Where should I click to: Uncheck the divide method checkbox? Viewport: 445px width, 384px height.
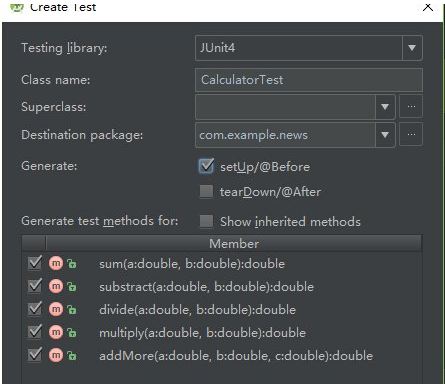pyautogui.click(x=35, y=309)
